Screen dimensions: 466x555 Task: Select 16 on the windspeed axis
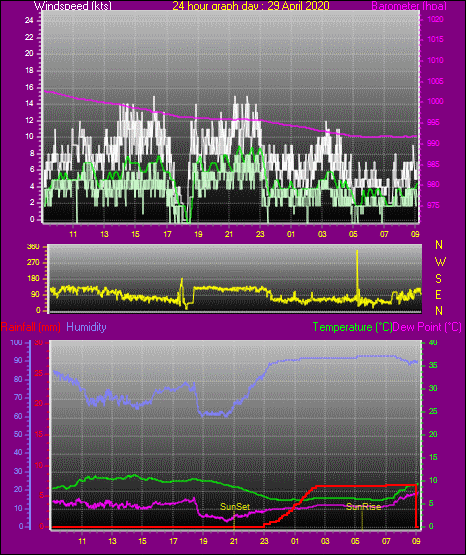(x=29, y=87)
